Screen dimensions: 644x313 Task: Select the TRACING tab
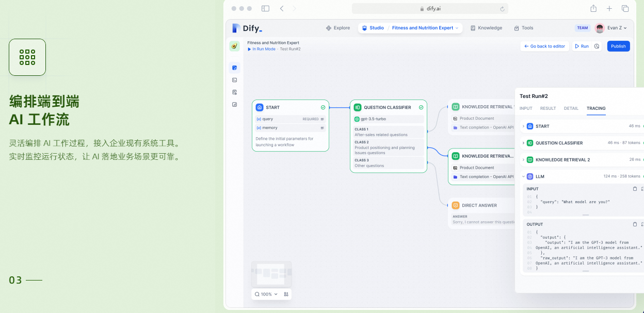click(596, 108)
